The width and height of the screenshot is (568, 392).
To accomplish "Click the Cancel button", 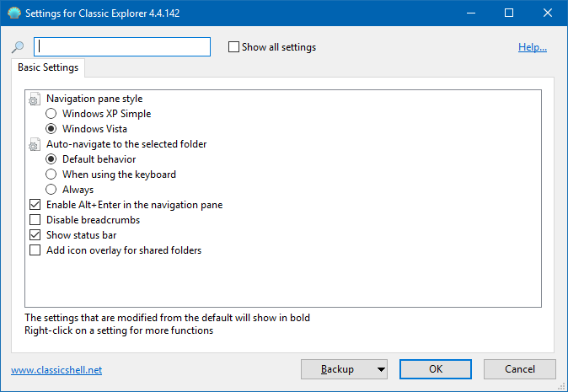I will [x=519, y=369].
